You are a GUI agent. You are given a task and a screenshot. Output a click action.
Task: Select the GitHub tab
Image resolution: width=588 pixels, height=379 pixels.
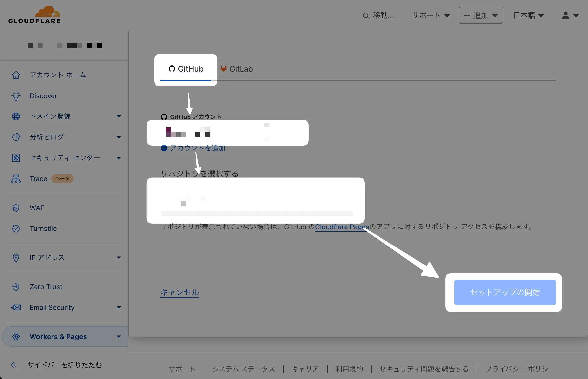pyautogui.click(x=186, y=69)
